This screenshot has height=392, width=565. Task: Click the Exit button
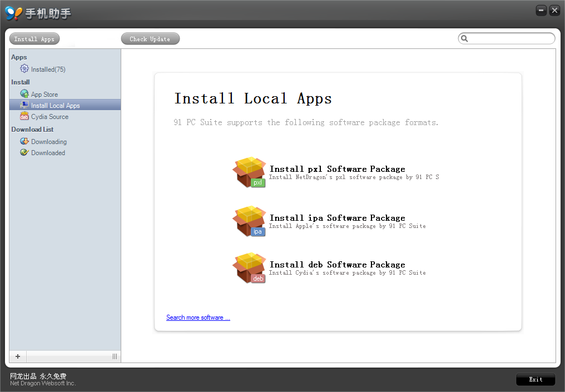[536, 379]
